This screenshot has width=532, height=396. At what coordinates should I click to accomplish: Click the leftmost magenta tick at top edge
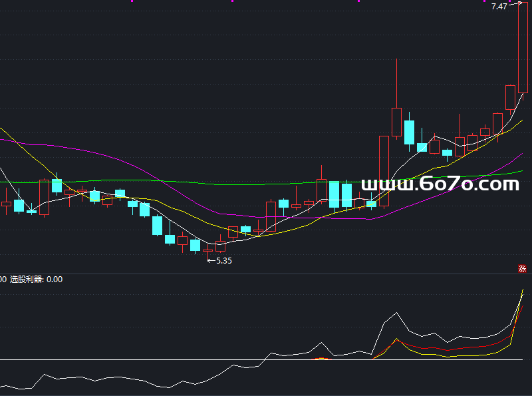click(132, 1)
